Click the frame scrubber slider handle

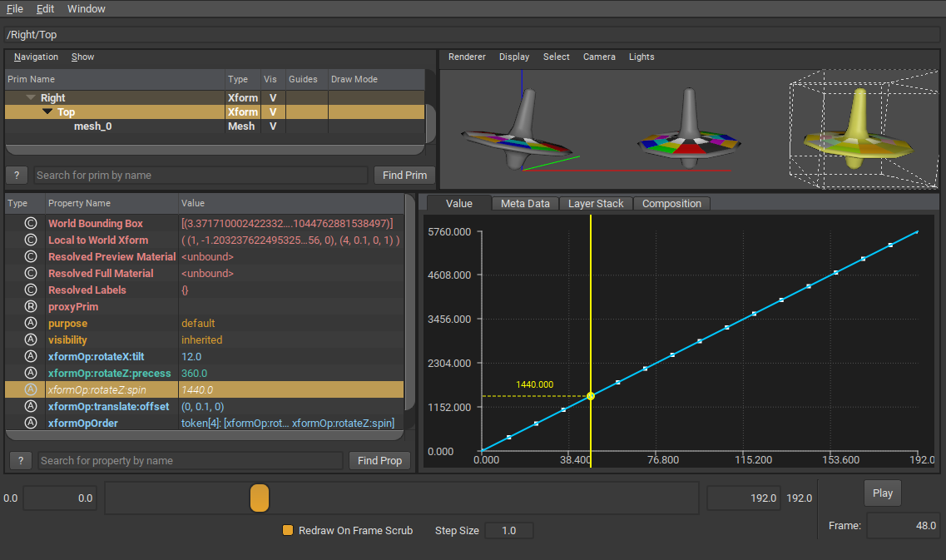(x=260, y=498)
